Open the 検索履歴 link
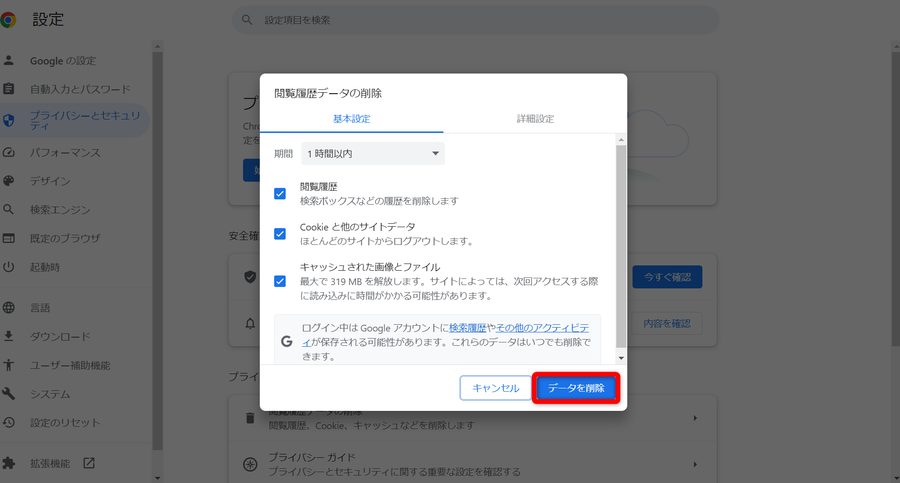This screenshot has width=900, height=483. pyautogui.click(x=467, y=327)
